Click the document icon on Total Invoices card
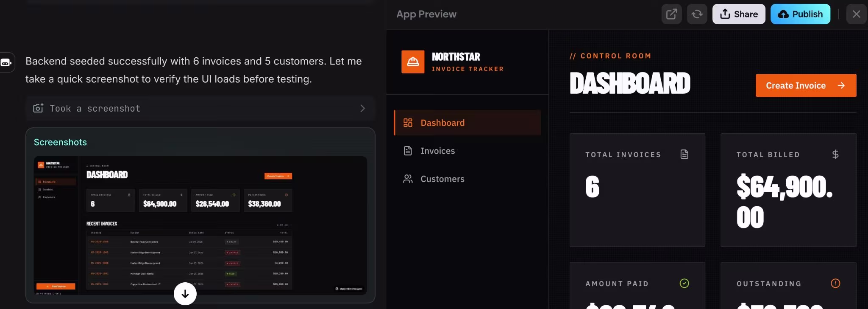This screenshot has height=309, width=868. click(684, 154)
